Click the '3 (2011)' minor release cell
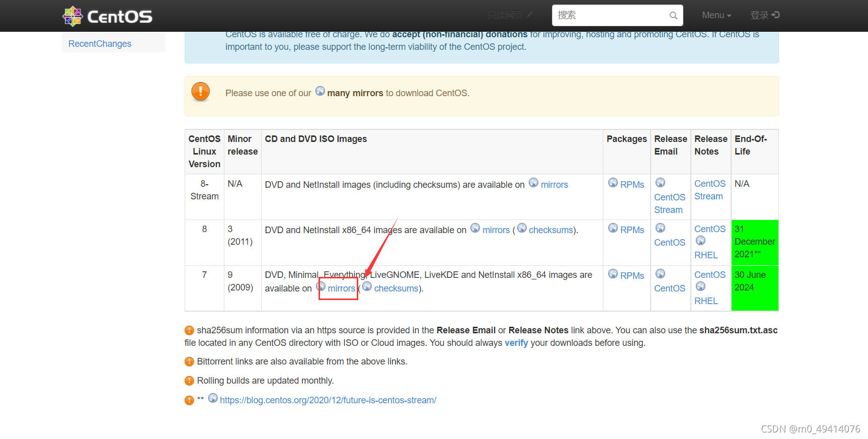This screenshot has width=868, height=439. click(243, 243)
